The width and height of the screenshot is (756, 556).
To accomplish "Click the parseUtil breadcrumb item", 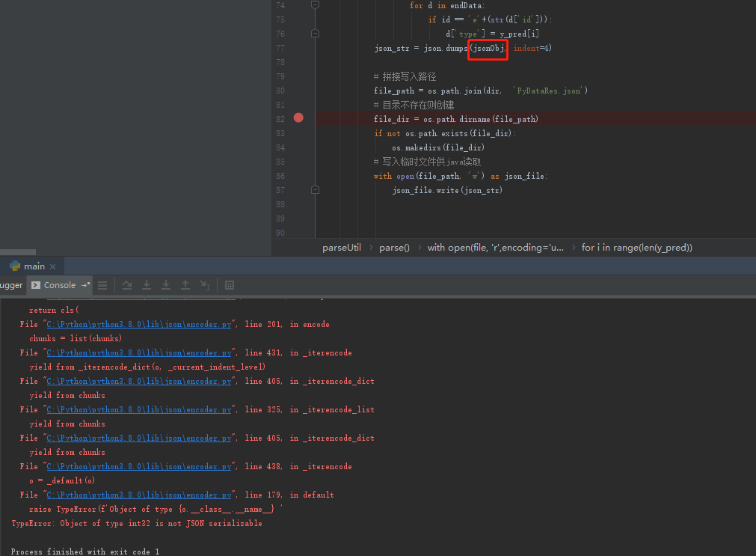I will click(341, 247).
